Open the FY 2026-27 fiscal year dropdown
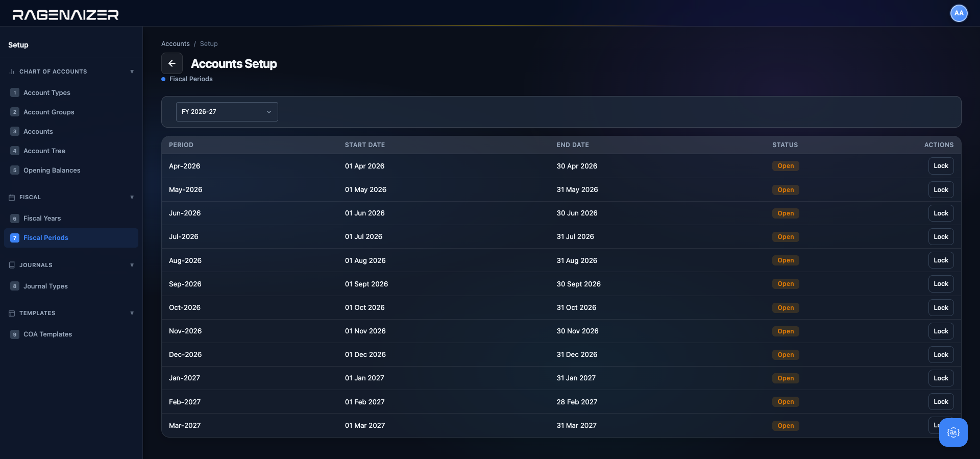 click(227, 112)
